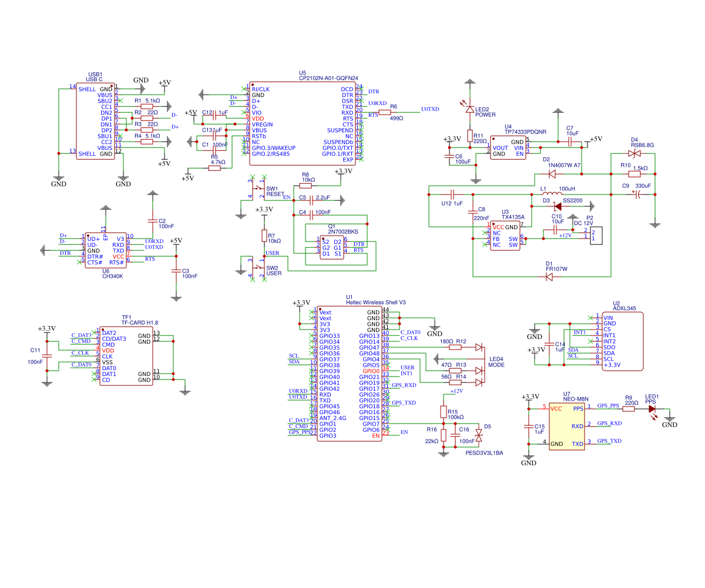The width and height of the screenshot is (705, 588).
Task: Select the D4 RSB6.8G diode symbol
Action: coord(634,154)
